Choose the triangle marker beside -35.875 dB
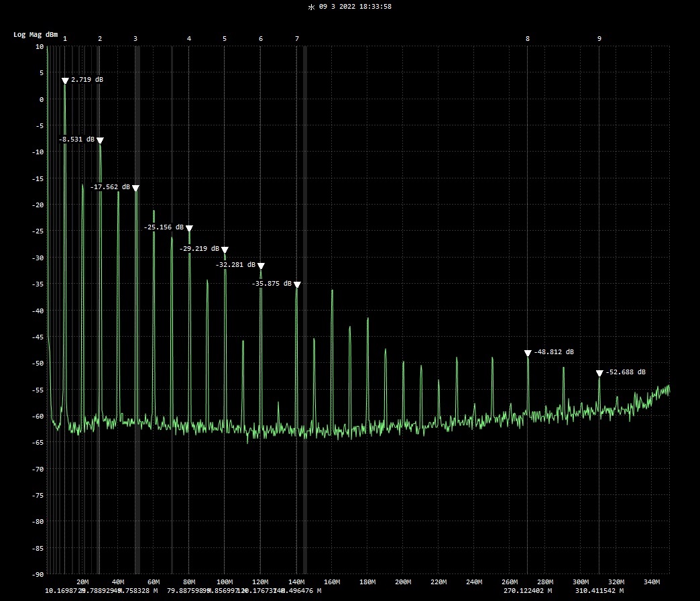This screenshot has height=601, width=700. tap(297, 284)
